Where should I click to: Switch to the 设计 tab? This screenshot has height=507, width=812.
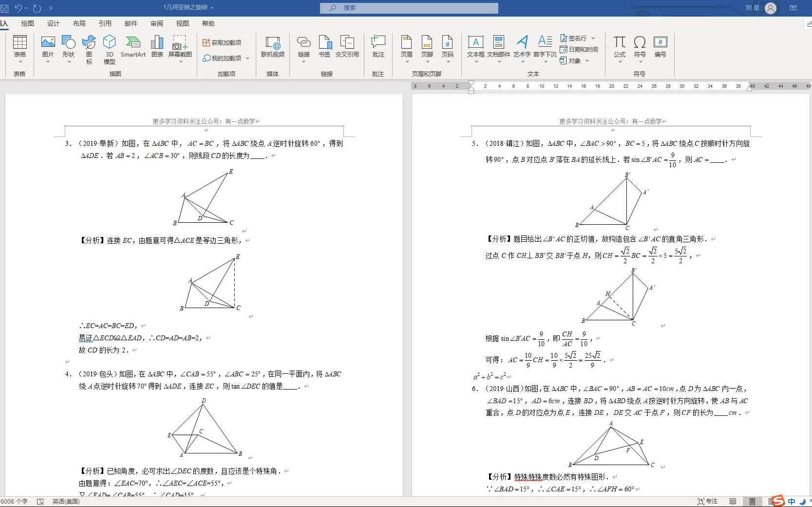(54, 23)
